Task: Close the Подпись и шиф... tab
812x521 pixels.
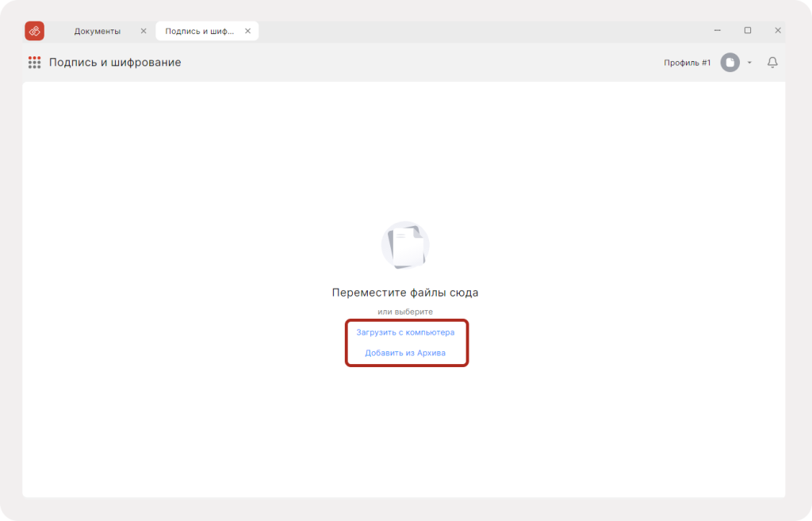Action: 247,31
